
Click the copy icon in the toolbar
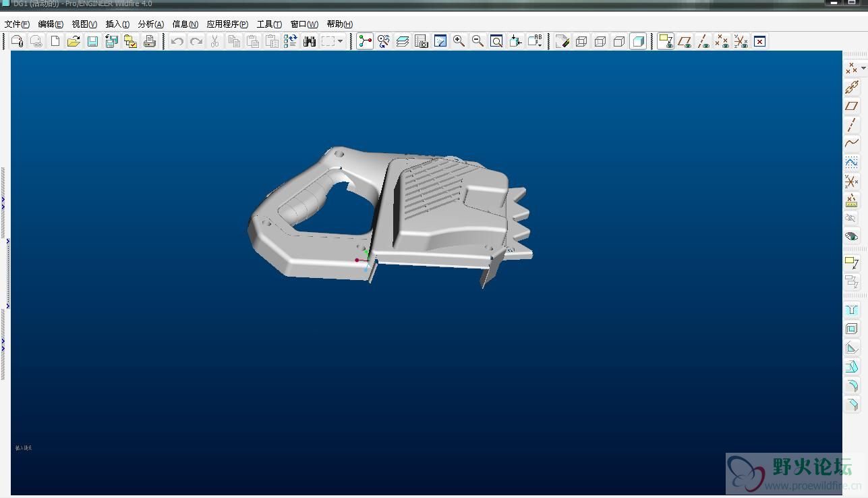tap(234, 41)
